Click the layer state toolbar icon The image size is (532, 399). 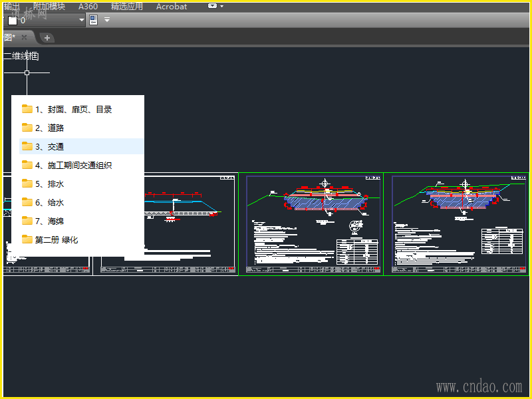tap(93, 20)
